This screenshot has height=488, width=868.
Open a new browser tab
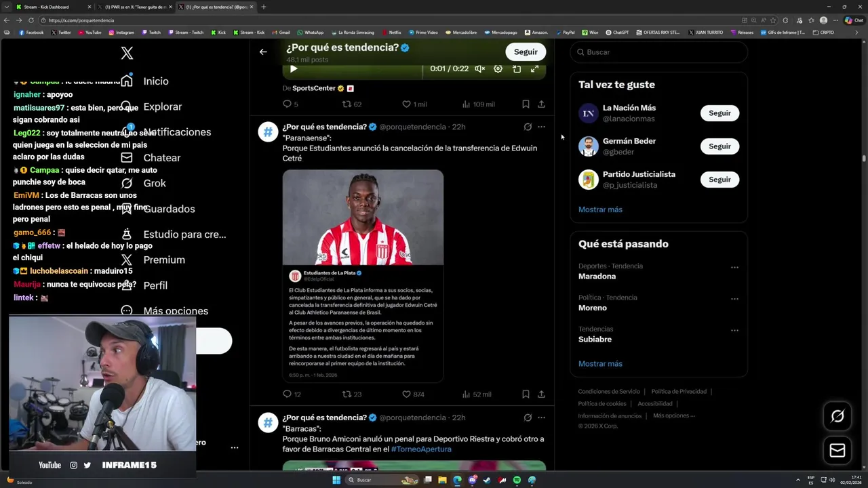[x=263, y=7]
